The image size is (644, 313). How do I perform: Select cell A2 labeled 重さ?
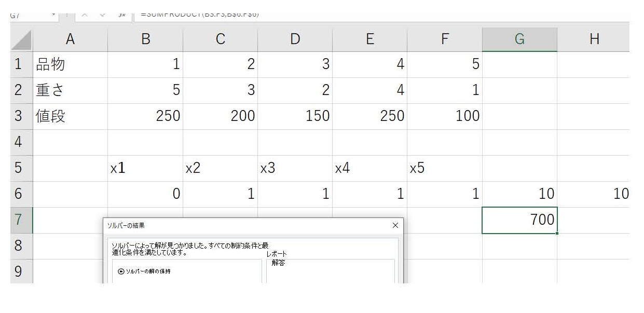click(x=70, y=90)
